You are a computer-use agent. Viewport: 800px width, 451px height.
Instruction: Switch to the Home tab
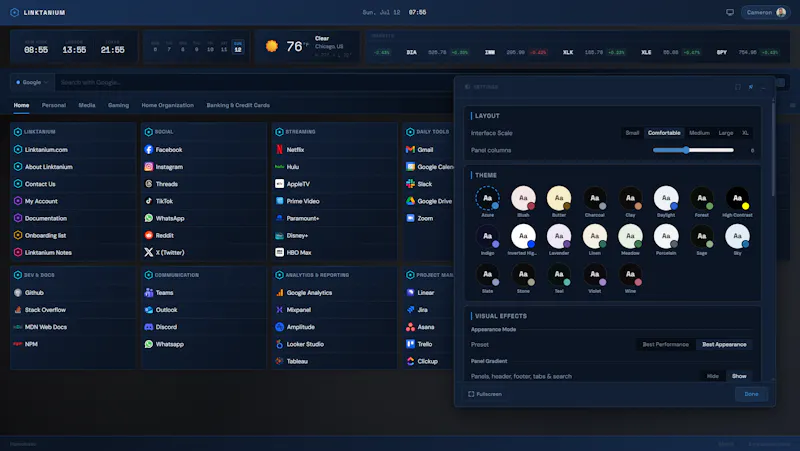[21, 105]
